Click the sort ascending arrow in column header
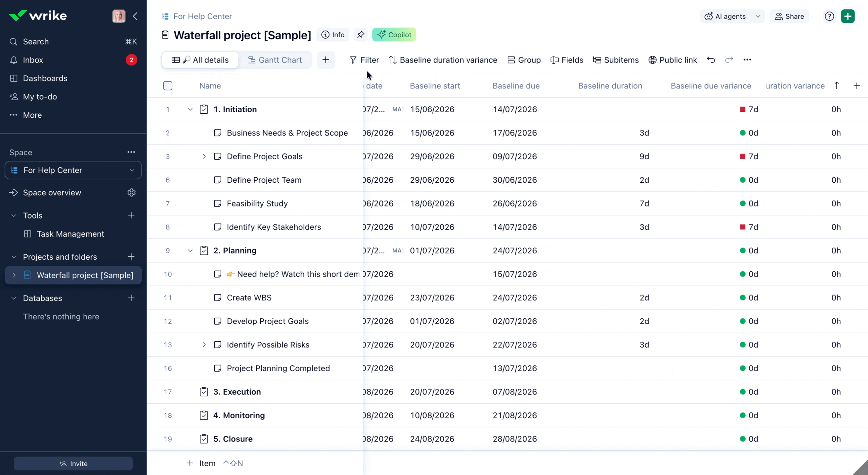The image size is (868, 475). click(x=837, y=86)
